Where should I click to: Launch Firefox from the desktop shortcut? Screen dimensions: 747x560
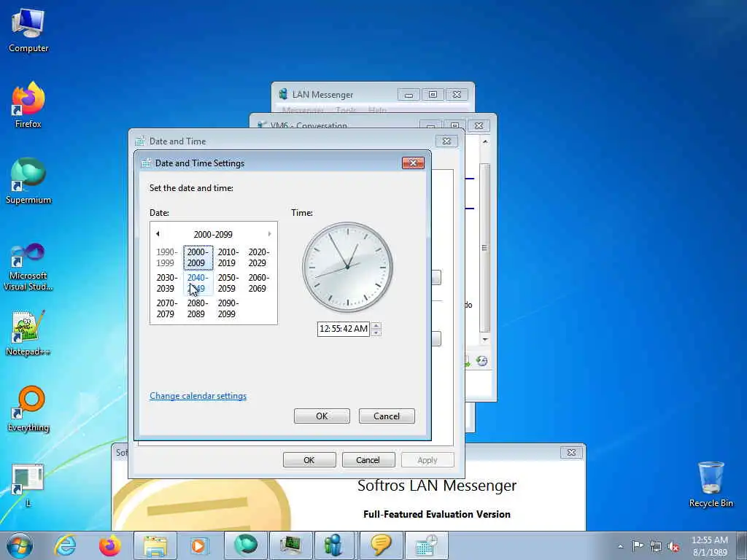28,105
